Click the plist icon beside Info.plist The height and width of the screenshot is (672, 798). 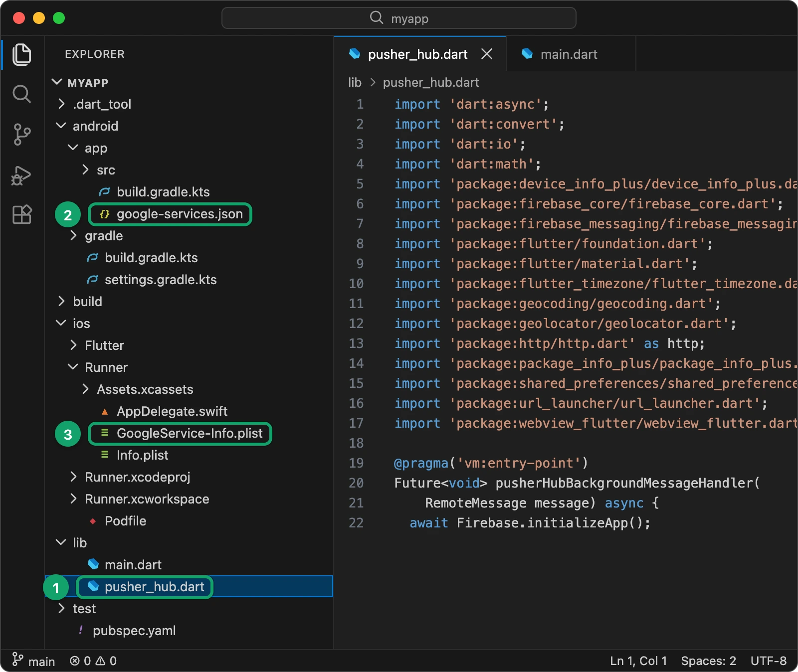point(105,455)
